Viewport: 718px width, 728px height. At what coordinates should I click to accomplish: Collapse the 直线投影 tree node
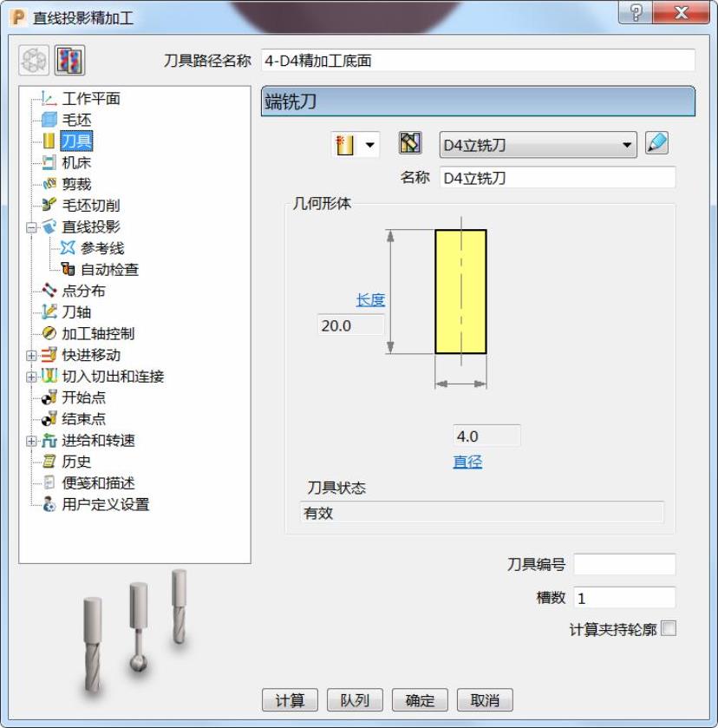click(x=31, y=227)
